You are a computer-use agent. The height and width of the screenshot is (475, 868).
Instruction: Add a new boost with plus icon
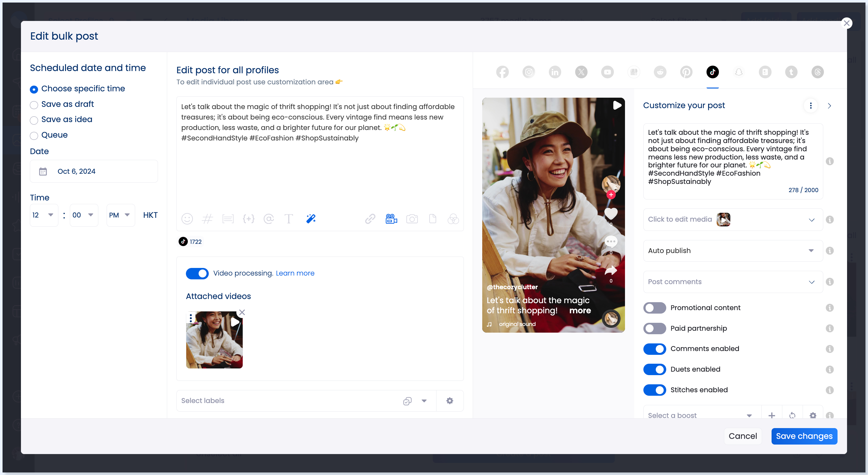(x=772, y=415)
